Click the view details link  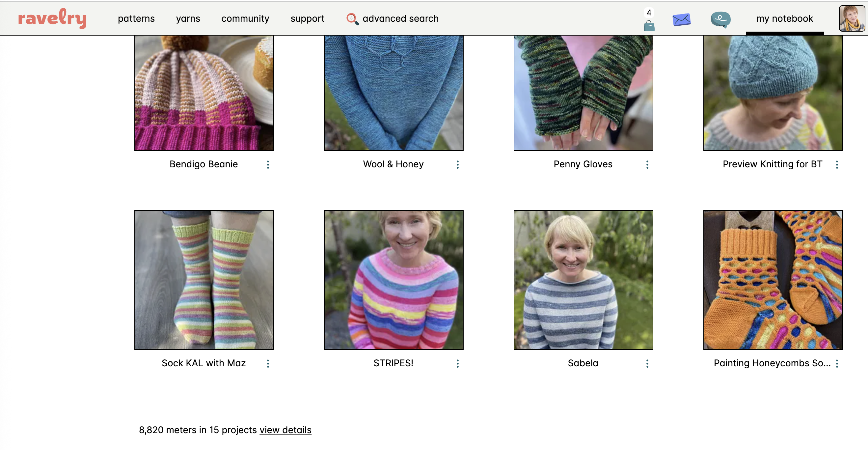tap(285, 430)
